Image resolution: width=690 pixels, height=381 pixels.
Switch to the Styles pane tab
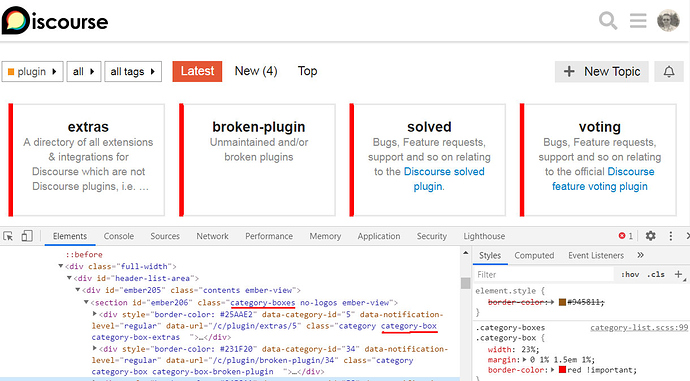point(490,256)
